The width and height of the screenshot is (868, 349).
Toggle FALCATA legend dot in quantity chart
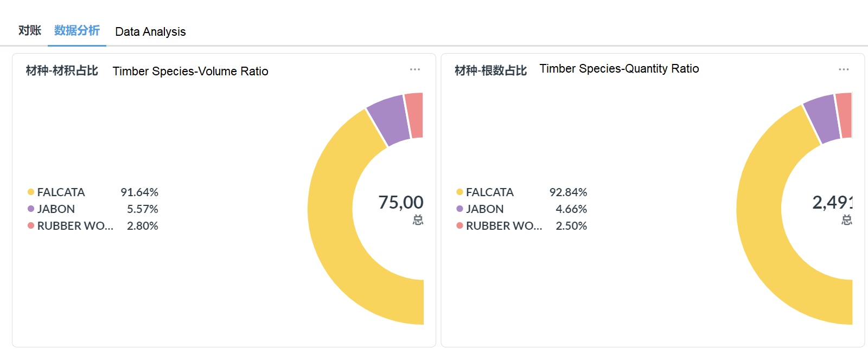coord(459,192)
